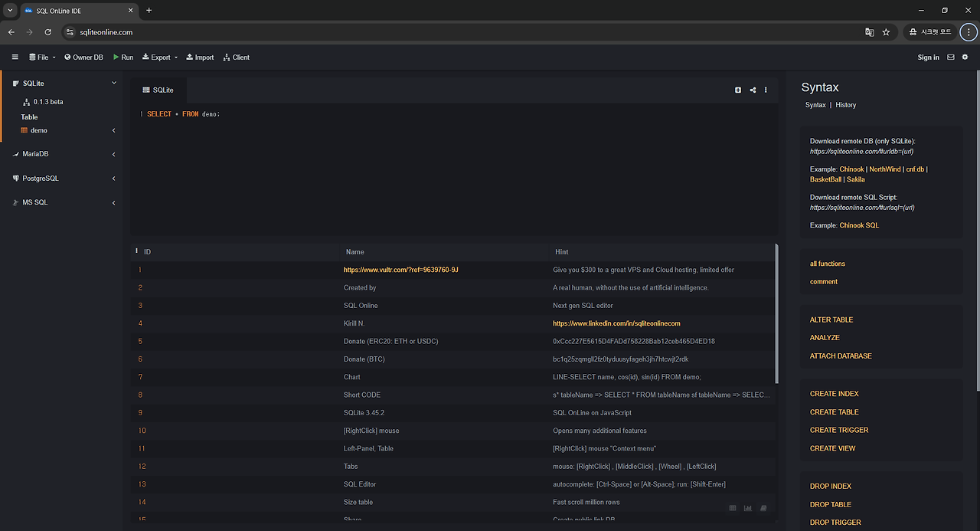Share the database using the share icon

click(751, 90)
